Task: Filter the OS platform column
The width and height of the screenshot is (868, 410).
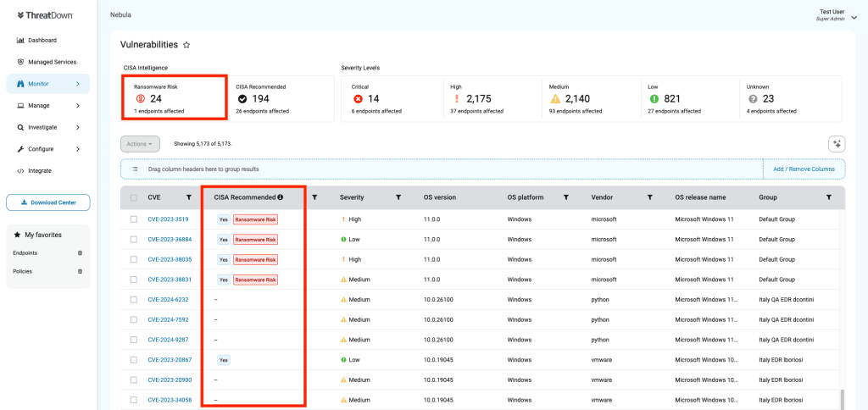Action: [566, 197]
